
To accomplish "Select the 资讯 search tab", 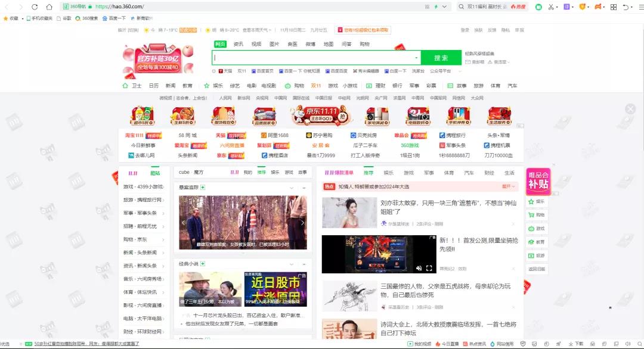I will [x=238, y=44].
